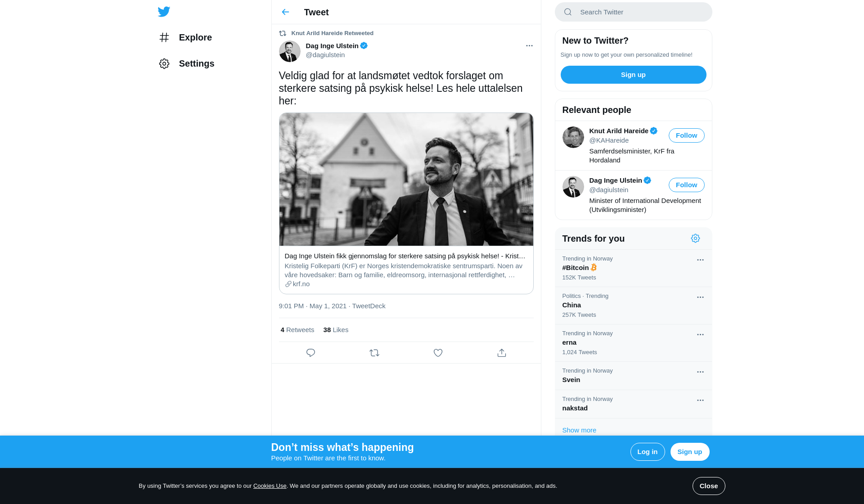The width and height of the screenshot is (864, 504).
Task: Sign up from the New to Twitter box
Action: [634, 75]
